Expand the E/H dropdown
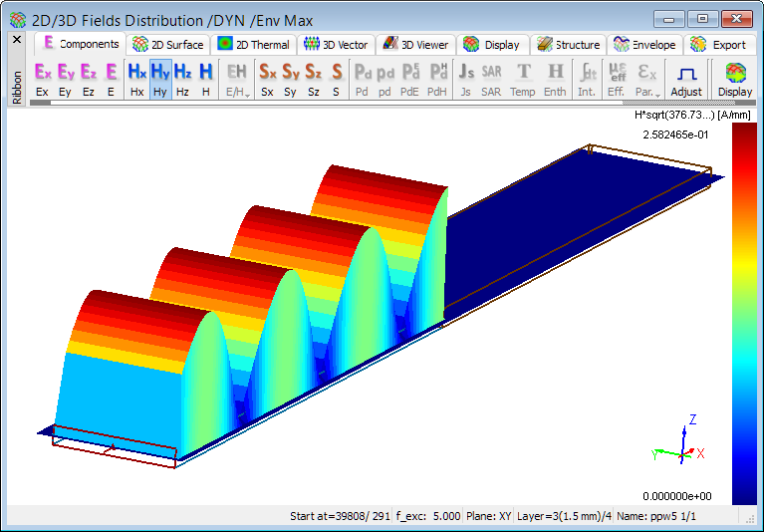The image size is (764, 532). coord(237,79)
